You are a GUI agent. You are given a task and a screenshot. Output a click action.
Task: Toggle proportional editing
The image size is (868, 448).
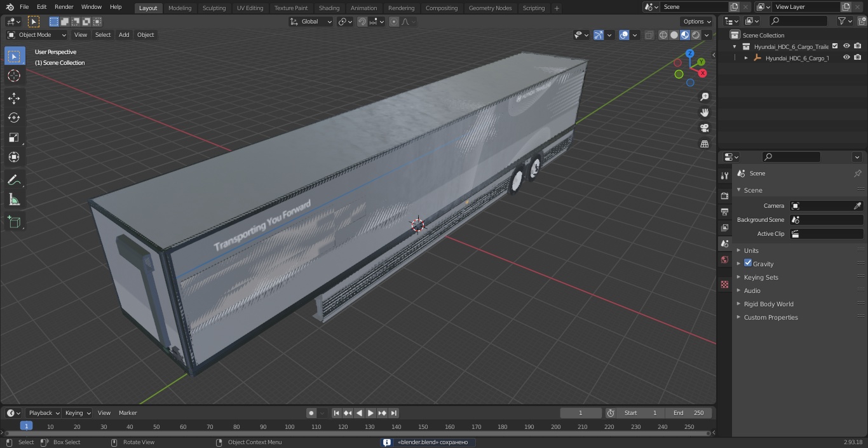(394, 22)
